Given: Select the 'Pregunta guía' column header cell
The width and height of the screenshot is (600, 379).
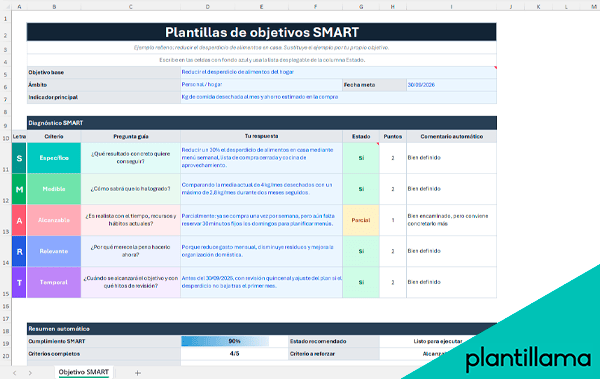Looking at the screenshot, I should pos(130,137).
